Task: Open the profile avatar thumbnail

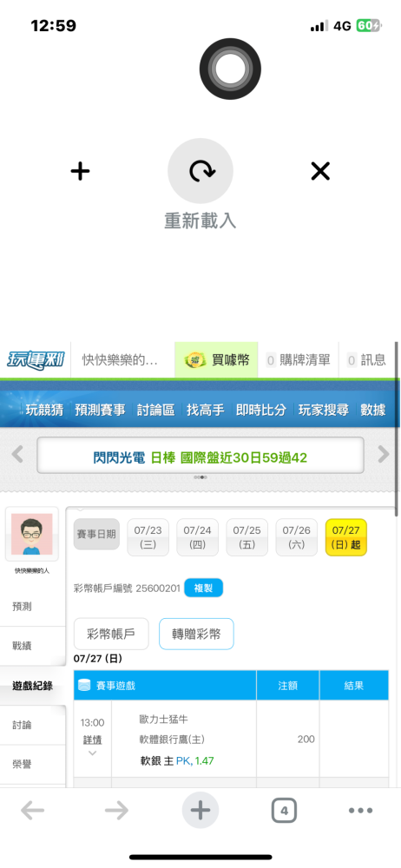Action: click(x=32, y=534)
